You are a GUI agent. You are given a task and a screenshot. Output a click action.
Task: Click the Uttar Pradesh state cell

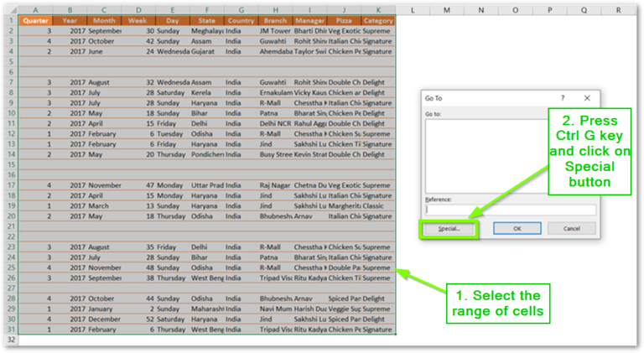[x=206, y=185]
